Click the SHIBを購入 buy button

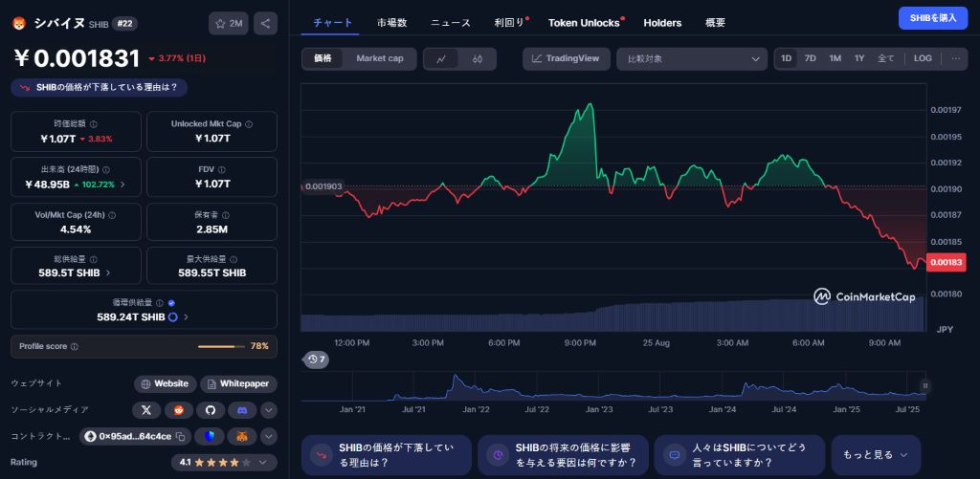click(x=932, y=18)
